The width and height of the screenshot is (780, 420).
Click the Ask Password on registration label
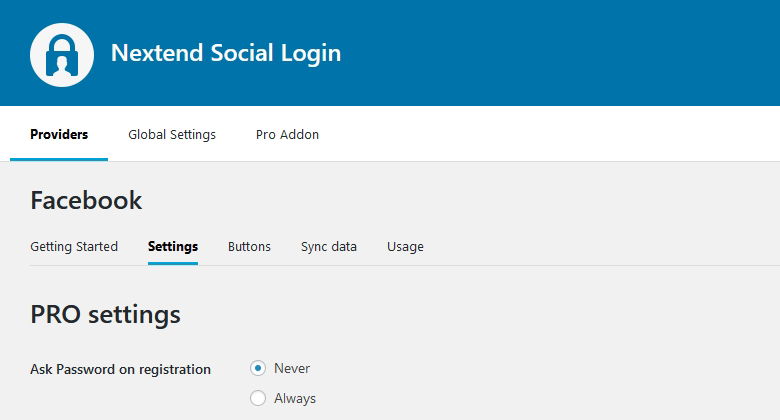click(120, 369)
